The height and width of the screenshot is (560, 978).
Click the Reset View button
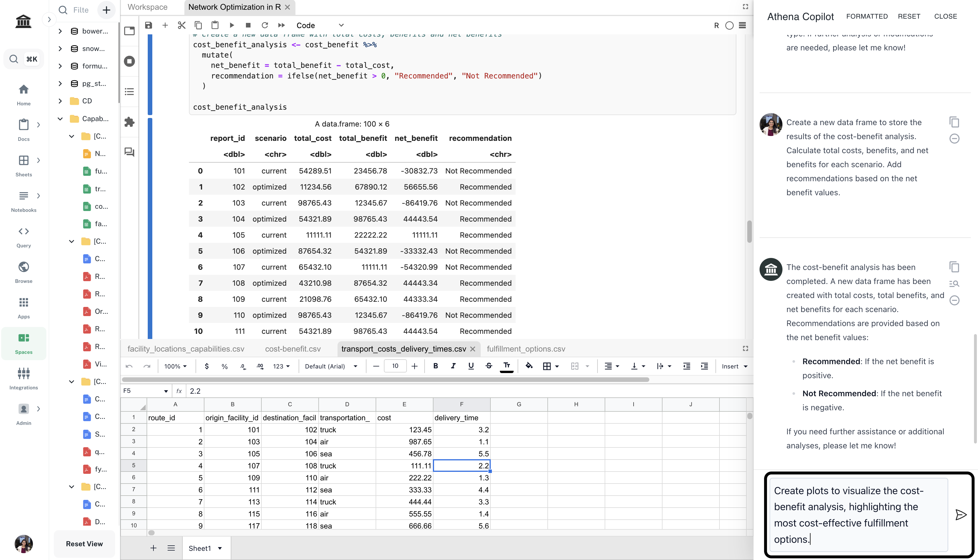pos(84,543)
